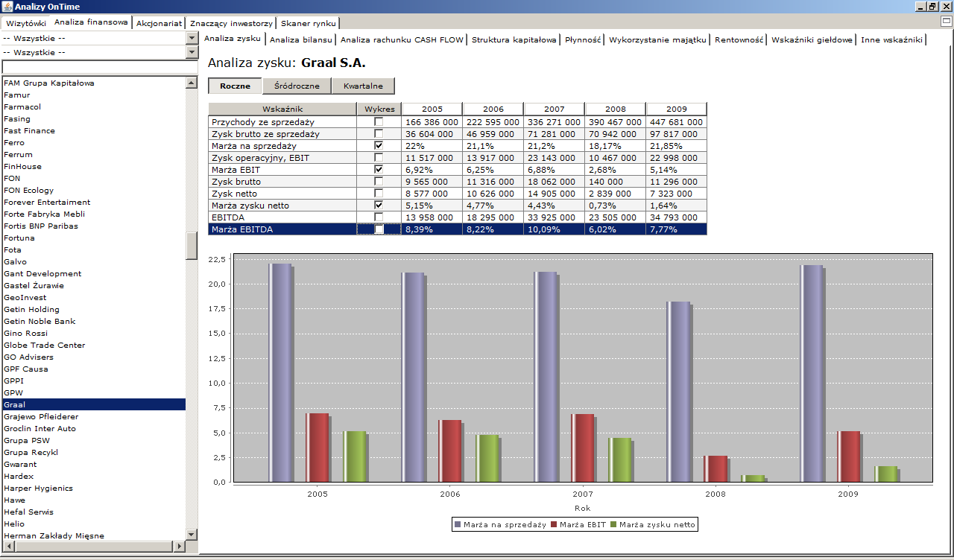The height and width of the screenshot is (560, 954).
Task: Open the Skaner rynku tab
Action: pyautogui.click(x=309, y=23)
